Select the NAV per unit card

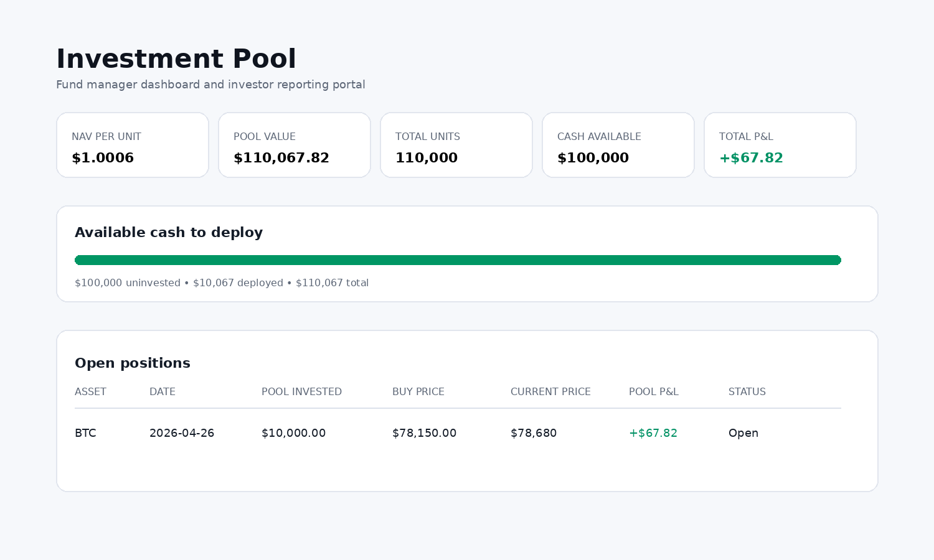(x=133, y=145)
